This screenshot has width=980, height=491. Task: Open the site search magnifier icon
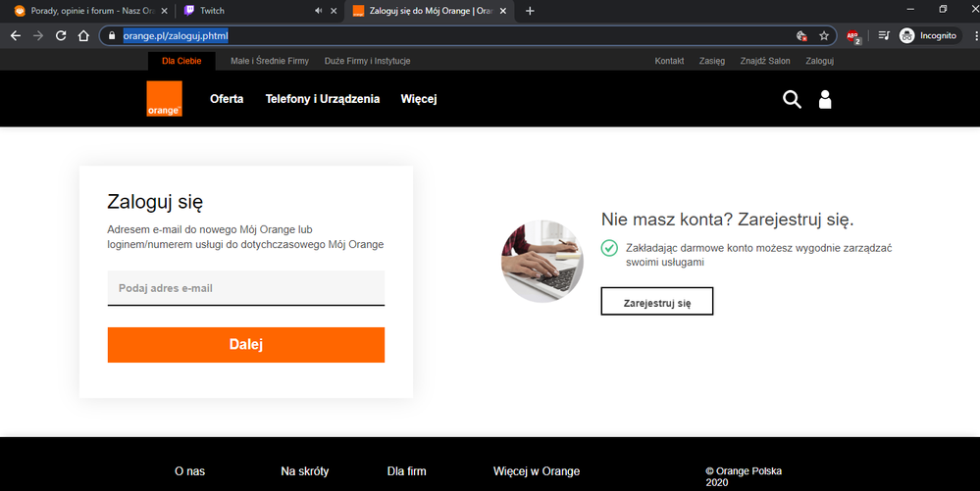click(792, 99)
